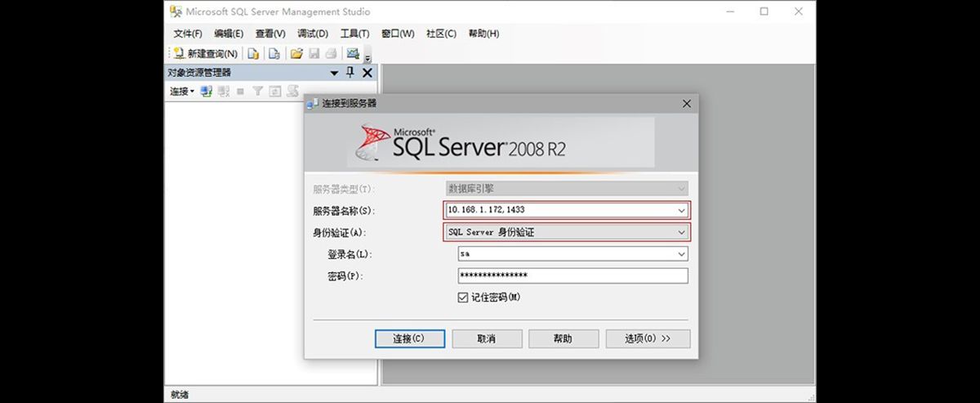Click the open file folder icon
The height and width of the screenshot is (403, 980).
tap(296, 53)
